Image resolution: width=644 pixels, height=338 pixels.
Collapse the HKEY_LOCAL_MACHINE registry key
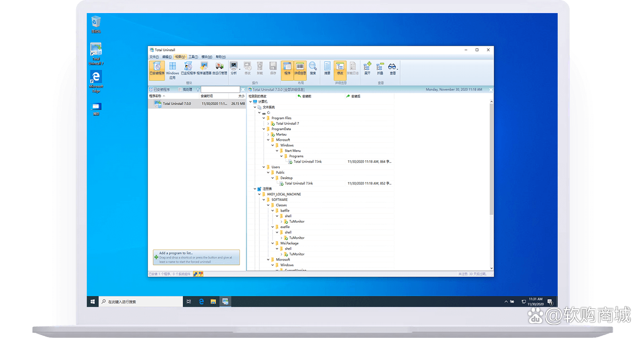tap(259, 194)
